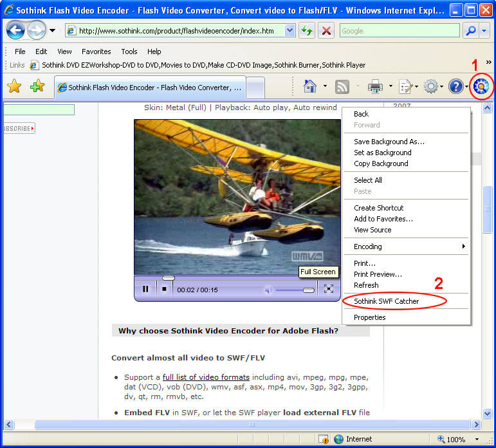Mute video via speaker icon
The height and width of the screenshot is (448, 496).
(x=268, y=290)
